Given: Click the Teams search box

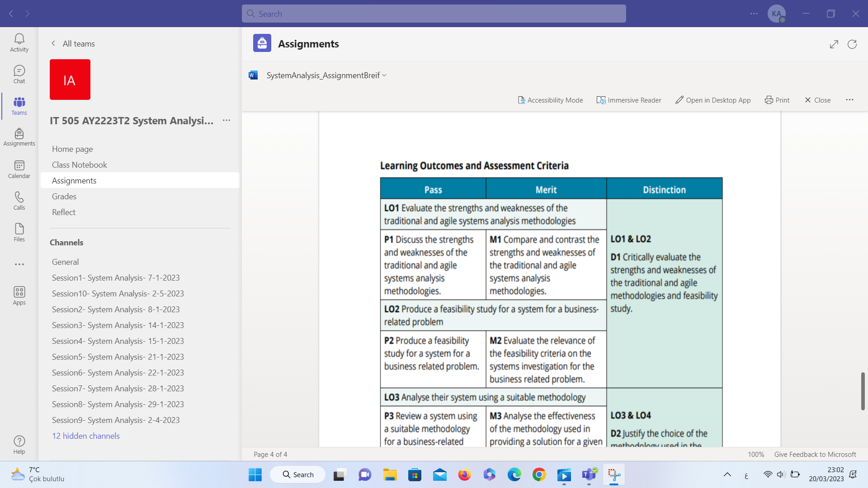Looking at the screenshot, I should coord(434,14).
